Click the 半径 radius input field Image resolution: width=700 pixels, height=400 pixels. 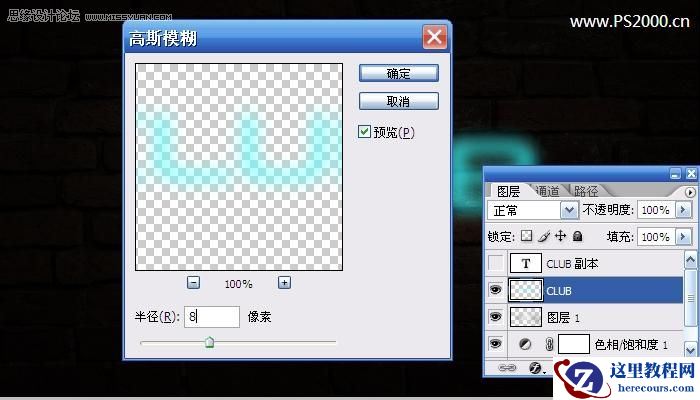(212, 317)
